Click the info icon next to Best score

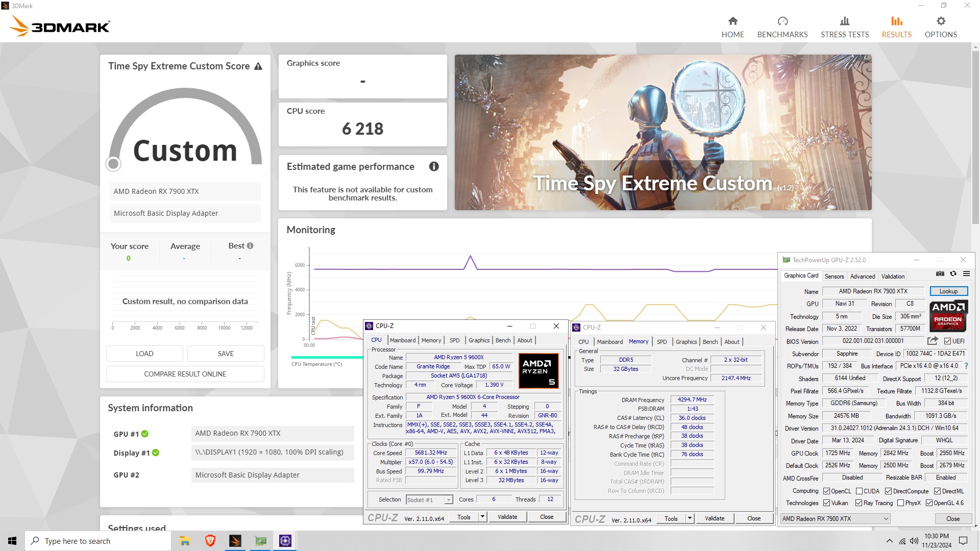coord(250,246)
